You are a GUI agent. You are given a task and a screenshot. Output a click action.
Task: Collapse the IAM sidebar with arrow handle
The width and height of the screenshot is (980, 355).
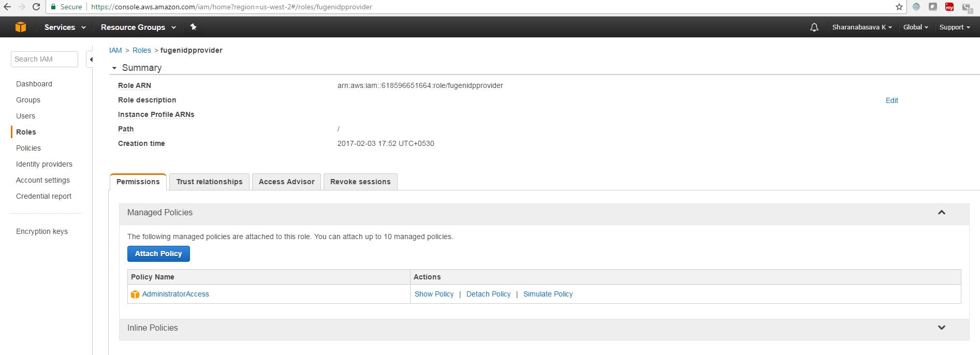click(x=91, y=60)
